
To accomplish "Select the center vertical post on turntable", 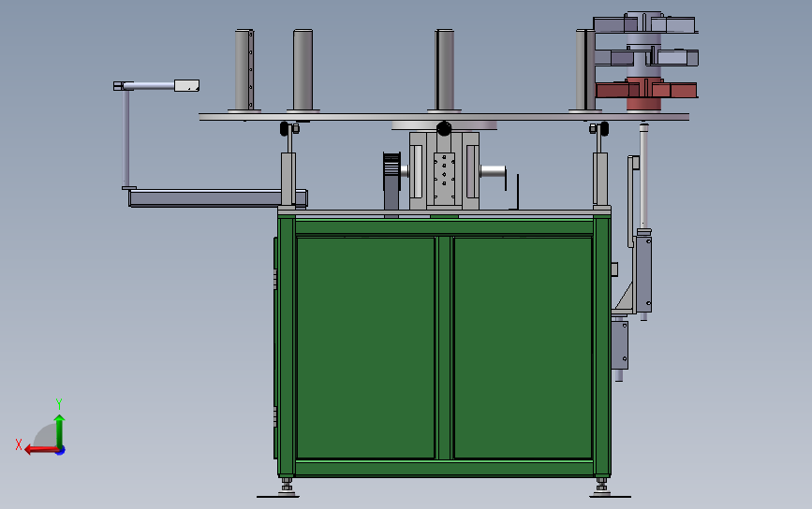I will coord(444,70).
